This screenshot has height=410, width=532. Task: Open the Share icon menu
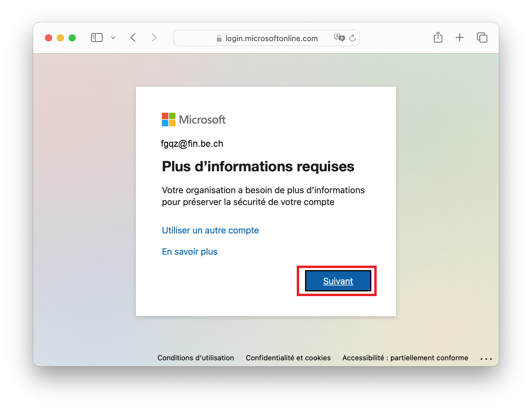(438, 37)
